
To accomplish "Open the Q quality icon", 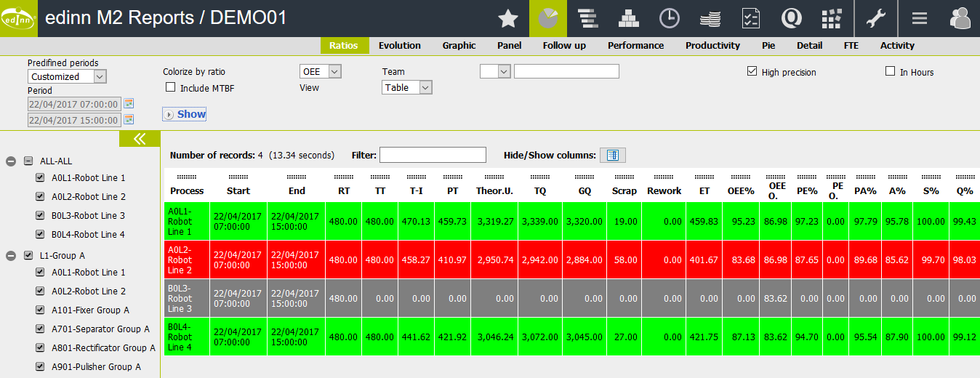I will tap(791, 18).
